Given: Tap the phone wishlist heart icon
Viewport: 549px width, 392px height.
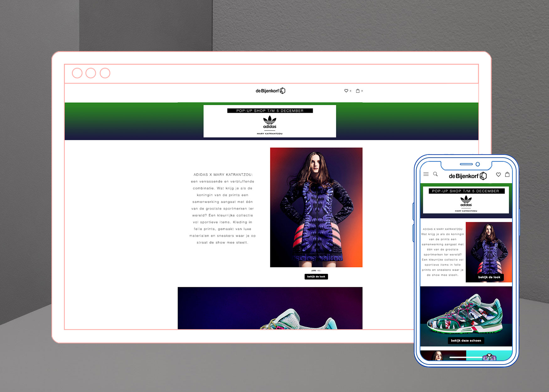Looking at the screenshot, I should click(x=498, y=175).
